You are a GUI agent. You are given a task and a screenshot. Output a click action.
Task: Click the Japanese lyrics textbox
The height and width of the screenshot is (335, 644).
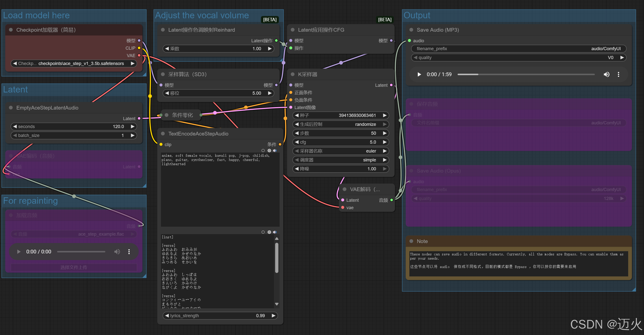[218, 271]
